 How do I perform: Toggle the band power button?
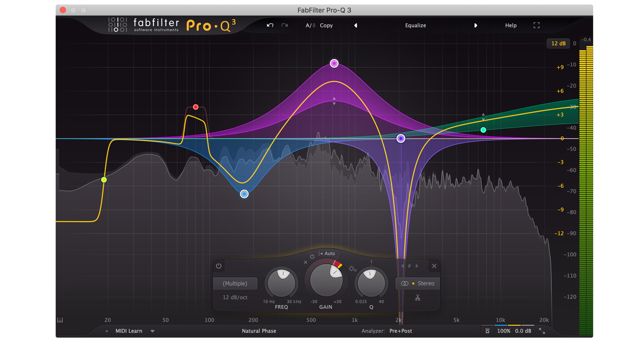point(219,266)
